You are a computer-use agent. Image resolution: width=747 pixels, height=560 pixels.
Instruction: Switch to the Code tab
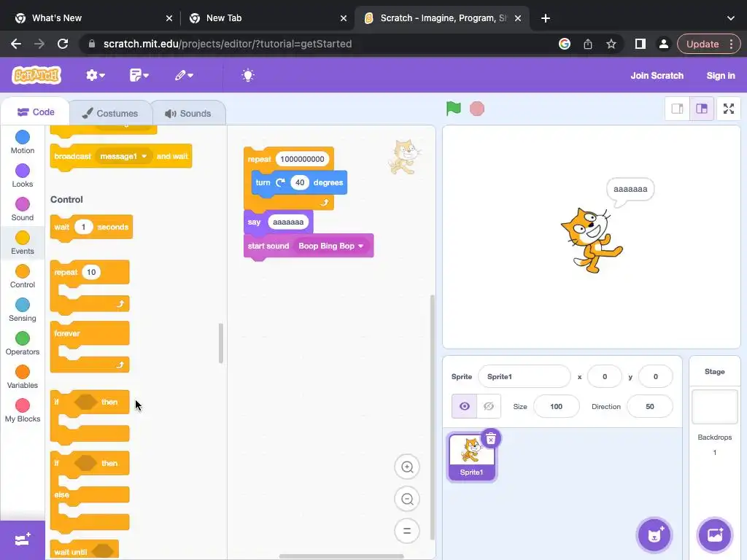coord(36,112)
